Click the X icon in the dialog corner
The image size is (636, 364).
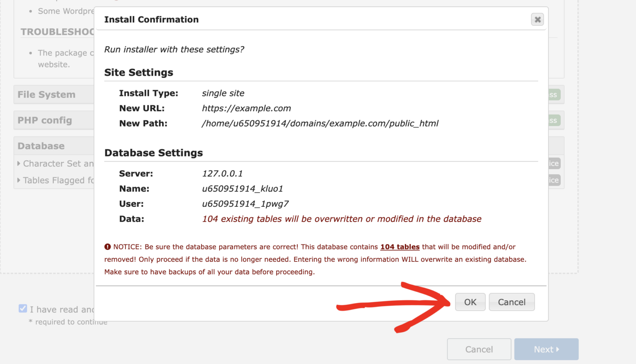tap(537, 19)
